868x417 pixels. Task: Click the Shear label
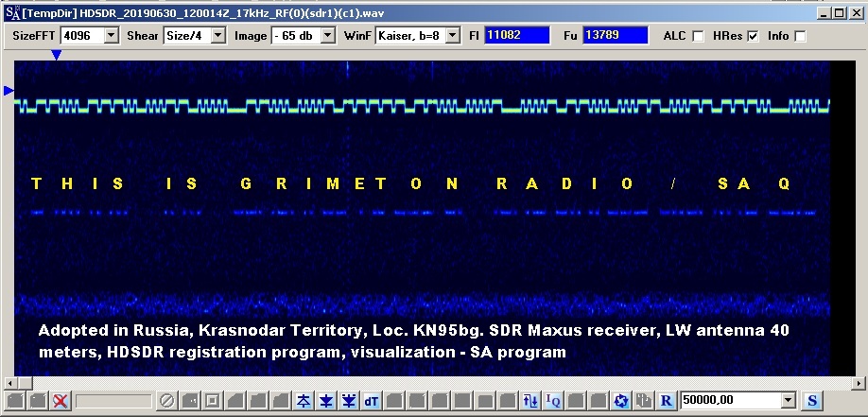tap(142, 36)
